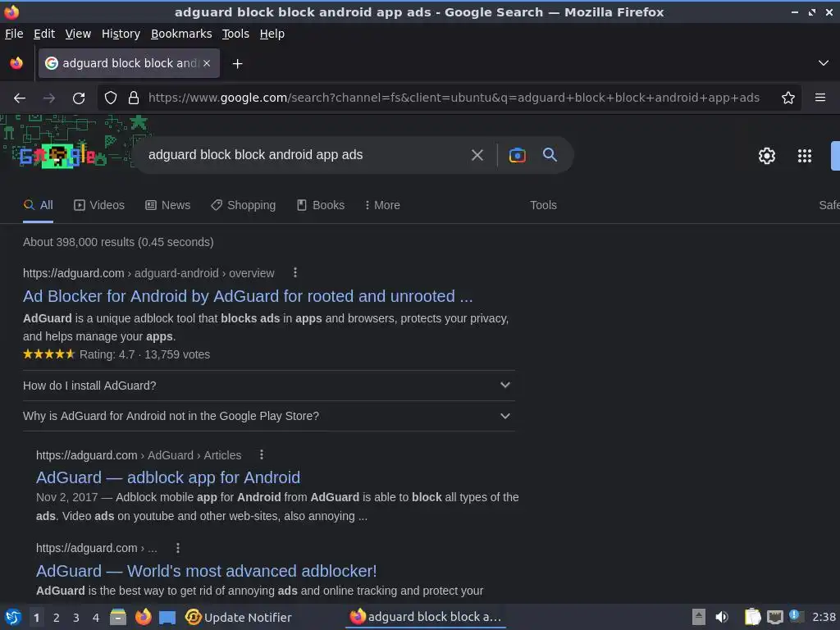Click the taskbar clock
Screen dimensions: 840x630
pyautogui.click(x=824, y=617)
